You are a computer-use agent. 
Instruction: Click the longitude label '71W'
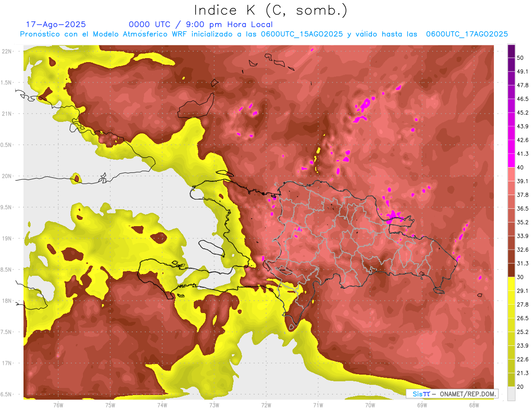318,405
